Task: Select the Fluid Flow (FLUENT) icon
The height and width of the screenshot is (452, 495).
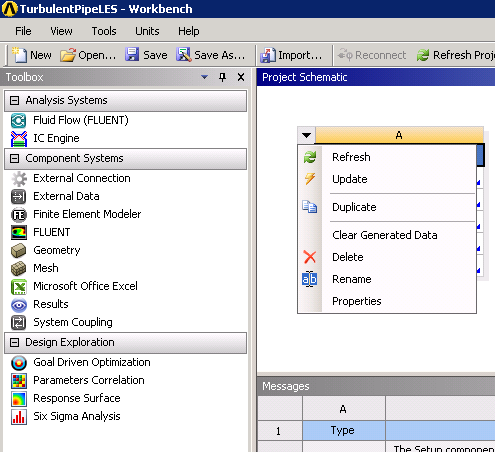Action: [x=18, y=120]
